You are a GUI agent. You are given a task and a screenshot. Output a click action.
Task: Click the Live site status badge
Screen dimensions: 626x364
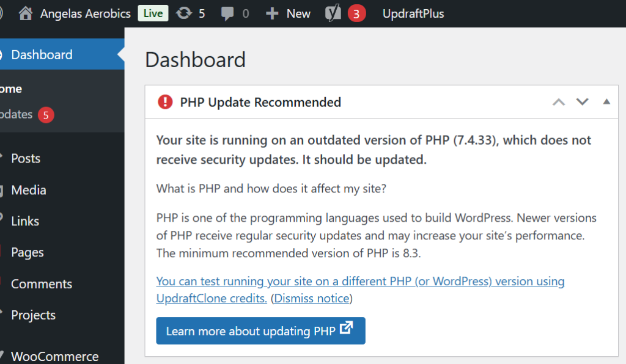click(153, 13)
